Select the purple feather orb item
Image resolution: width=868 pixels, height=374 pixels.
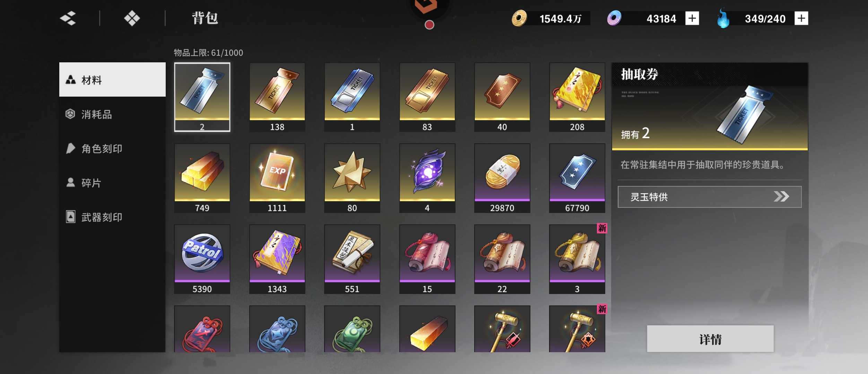click(427, 178)
